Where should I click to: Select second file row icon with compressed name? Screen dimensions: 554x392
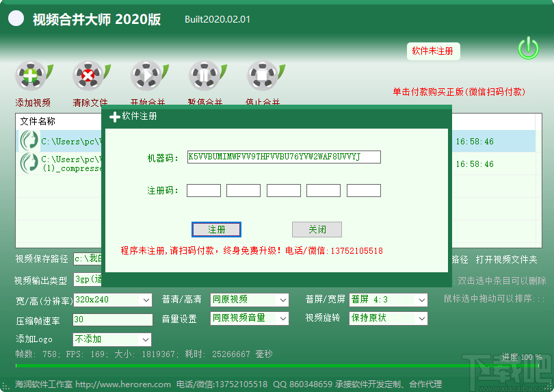(x=29, y=163)
